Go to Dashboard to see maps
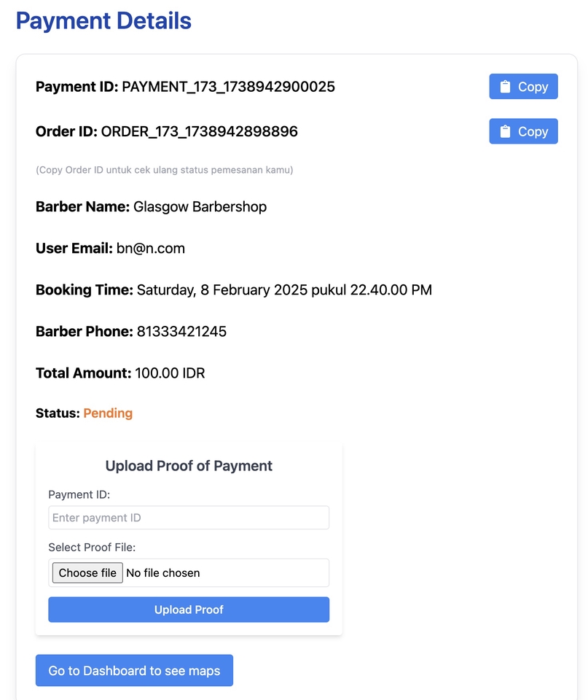The width and height of the screenshot is (588, 700). (x=134, y=671)
